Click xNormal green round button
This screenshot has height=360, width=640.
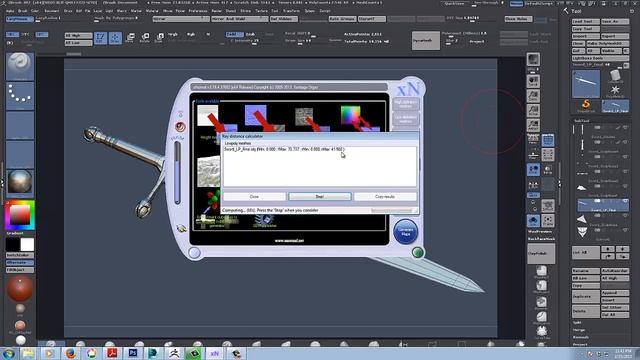pos(417,252)
